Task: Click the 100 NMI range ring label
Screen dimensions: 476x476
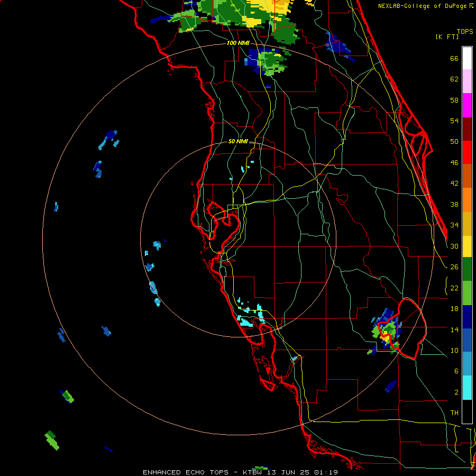Action: 238,43
